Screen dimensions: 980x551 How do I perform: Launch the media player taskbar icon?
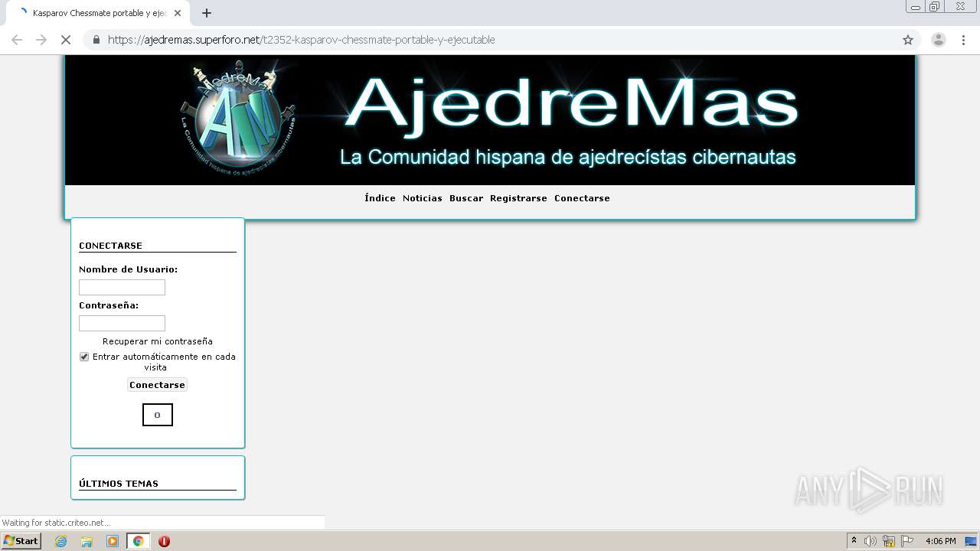point(113,541)
